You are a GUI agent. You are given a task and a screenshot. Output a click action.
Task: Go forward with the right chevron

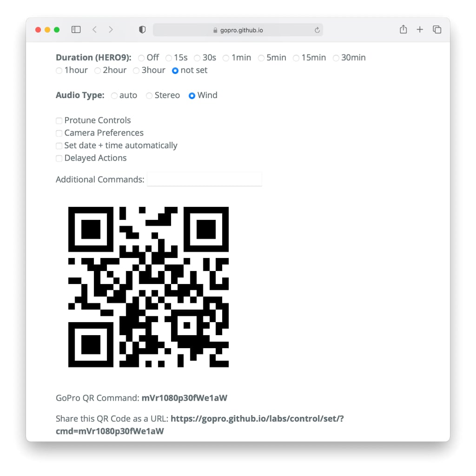111,29
